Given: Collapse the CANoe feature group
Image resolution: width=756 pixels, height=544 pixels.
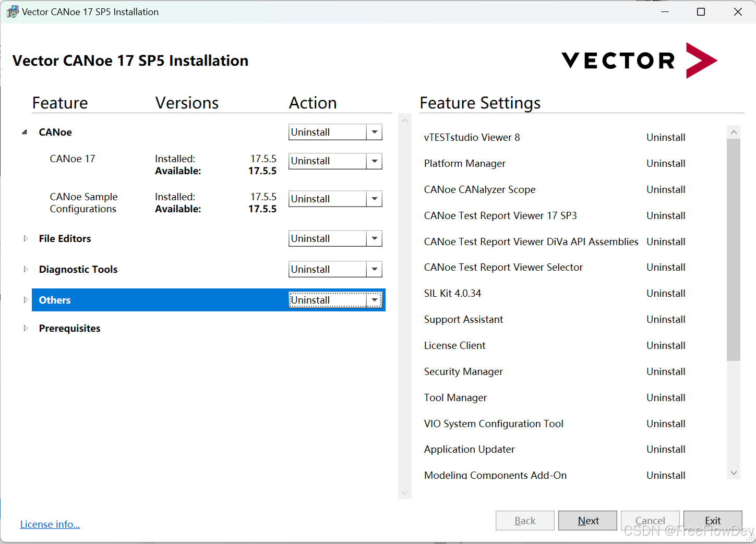Looking at the screenshot, I should pyautogui.click(x=25, y=132).
